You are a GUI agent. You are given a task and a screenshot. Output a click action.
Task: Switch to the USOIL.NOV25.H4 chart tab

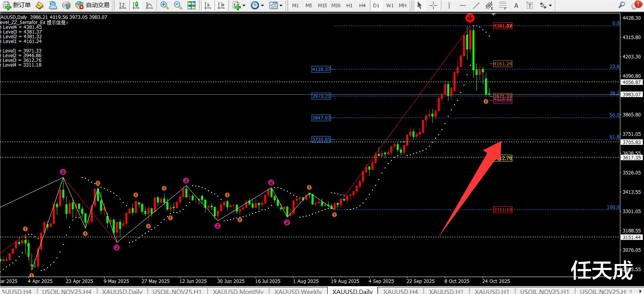coord(67,291)
